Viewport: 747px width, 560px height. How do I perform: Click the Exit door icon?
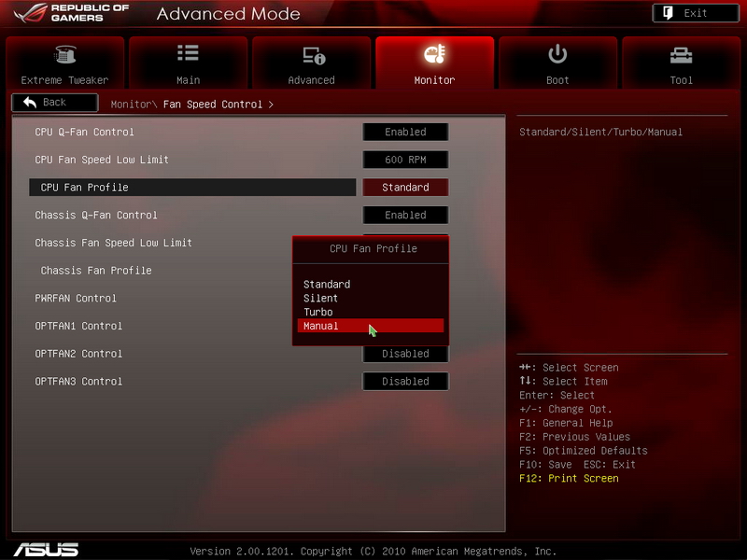[x=668, y=13]
